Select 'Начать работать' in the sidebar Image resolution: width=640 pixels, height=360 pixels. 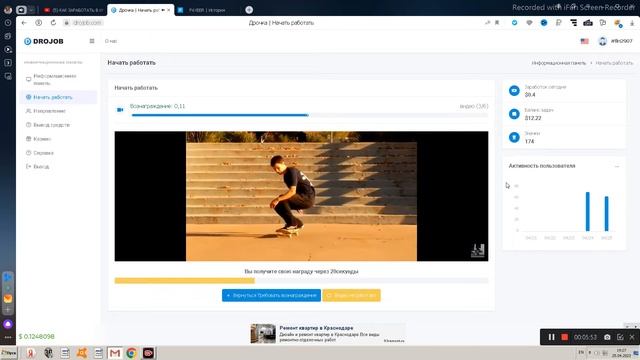click(58, 97)
